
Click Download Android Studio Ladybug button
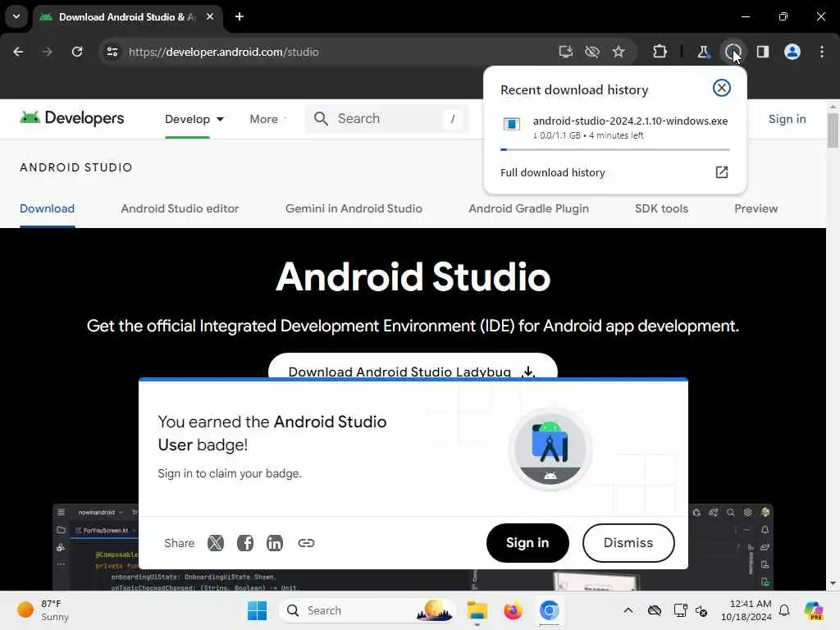tap(413, 367)
